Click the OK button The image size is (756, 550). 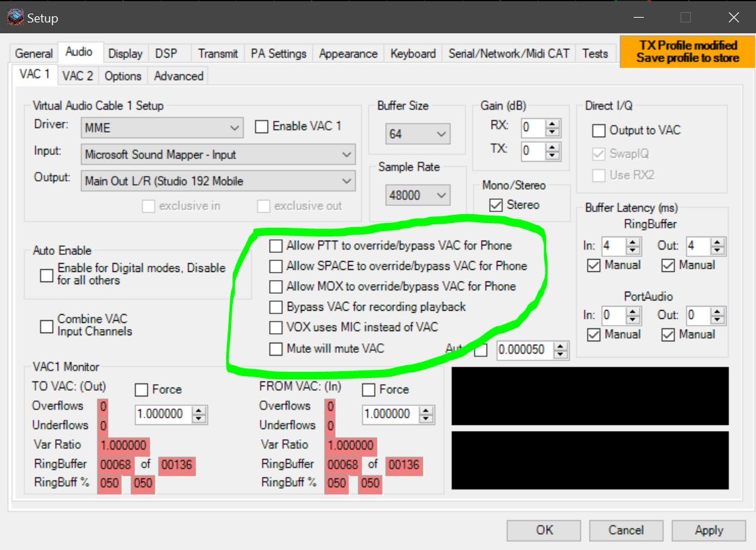click(544, 530)
